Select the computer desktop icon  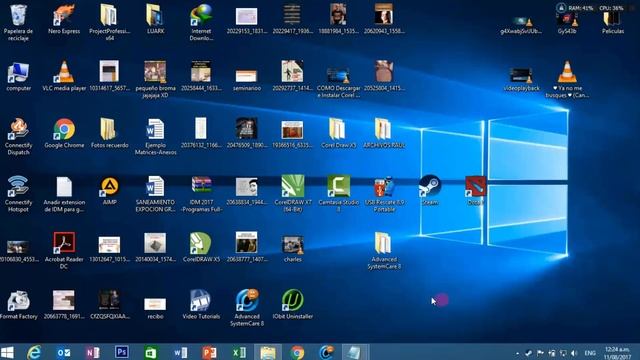click(18, 73)
